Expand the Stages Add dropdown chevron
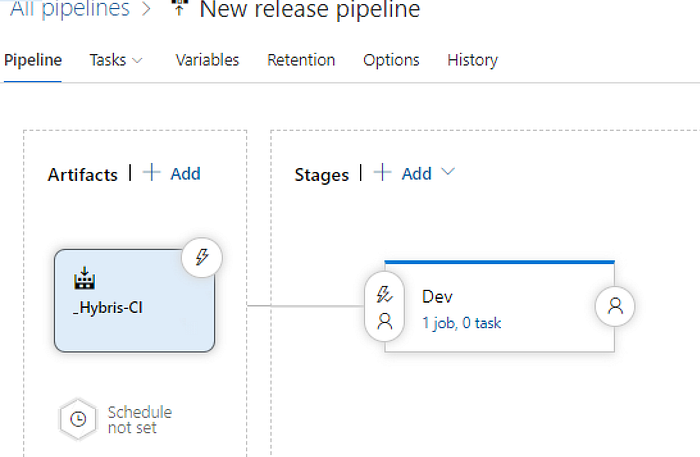This screenshot has width=700, height=457. tap(448, 172)
